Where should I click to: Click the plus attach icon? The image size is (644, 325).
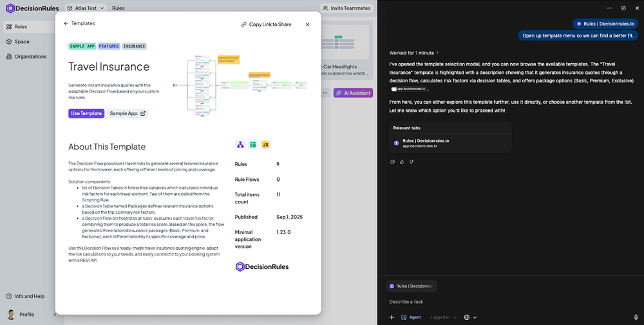pos(392,317)
